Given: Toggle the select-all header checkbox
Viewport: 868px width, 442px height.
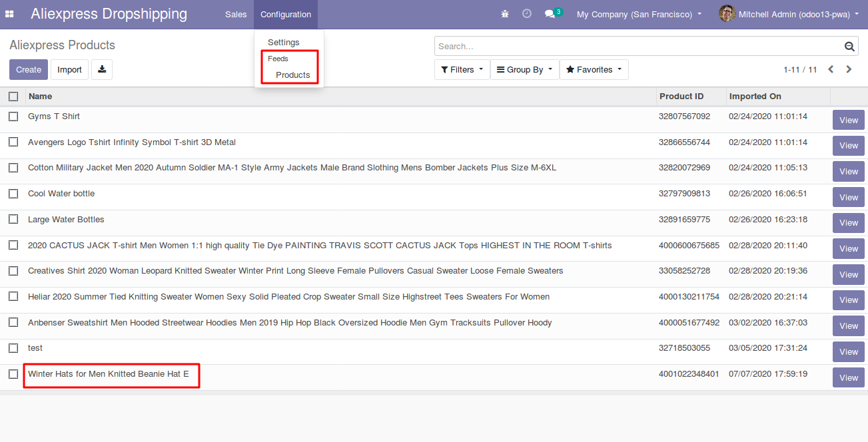Looking at the screenshot, I should point(13,97).
